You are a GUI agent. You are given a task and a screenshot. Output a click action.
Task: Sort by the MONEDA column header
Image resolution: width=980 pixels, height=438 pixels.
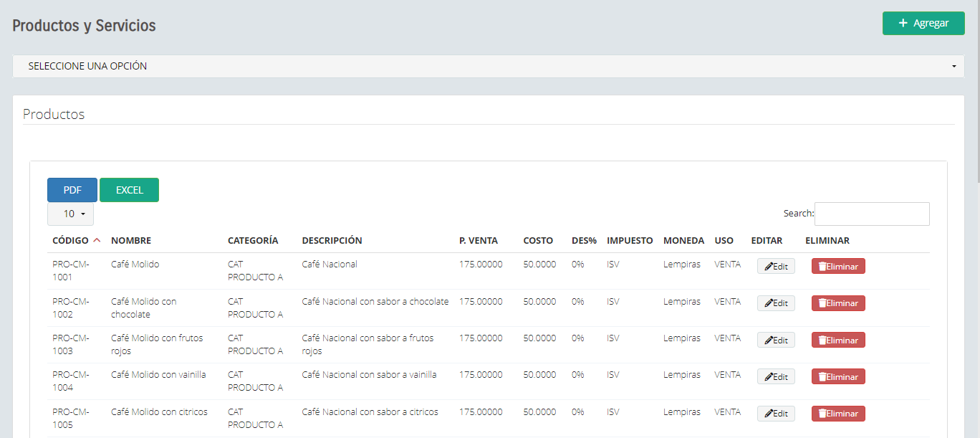(683, 241)
